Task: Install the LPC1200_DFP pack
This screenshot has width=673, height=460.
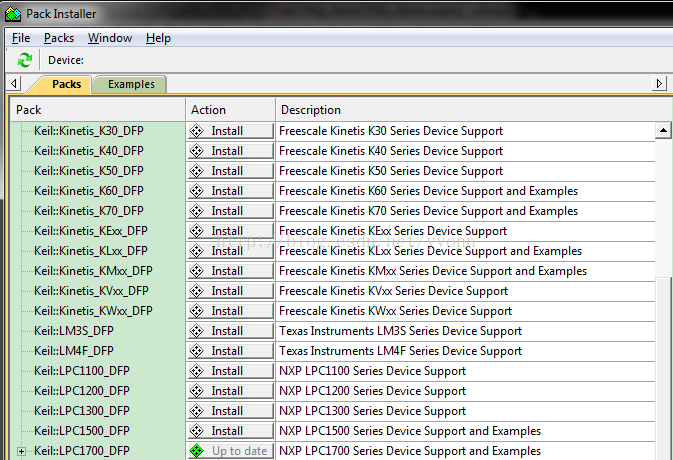Action: coord(230,391)
